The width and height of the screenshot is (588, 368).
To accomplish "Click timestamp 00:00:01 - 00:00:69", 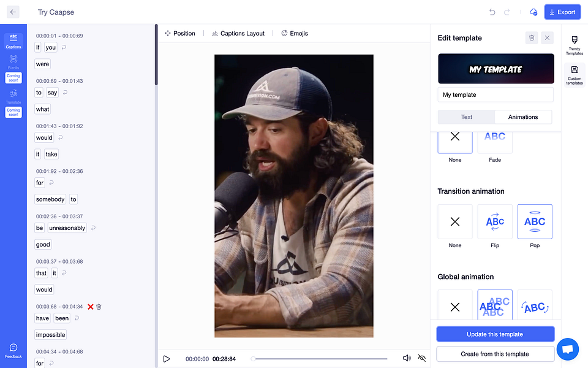I will (59, 36).
